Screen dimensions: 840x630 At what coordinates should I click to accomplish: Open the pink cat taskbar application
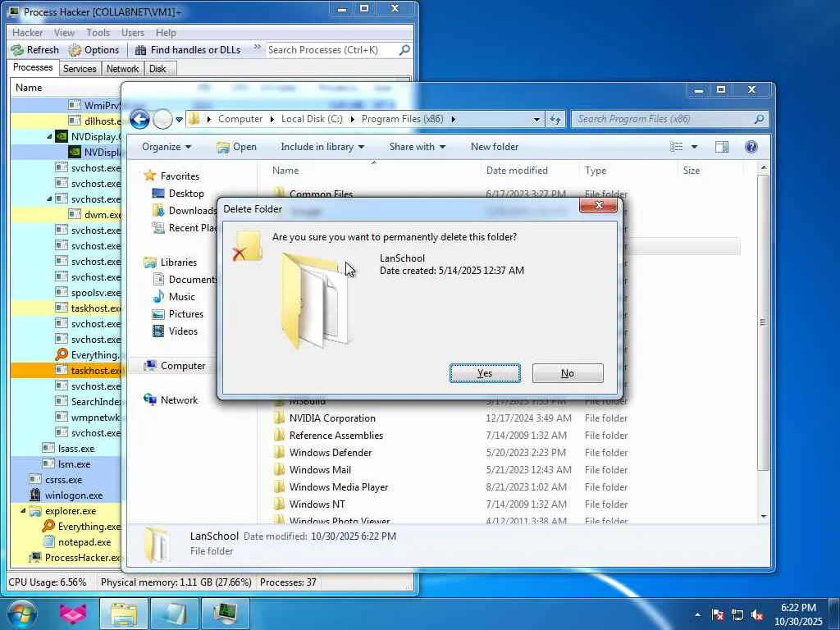[73, 614]
